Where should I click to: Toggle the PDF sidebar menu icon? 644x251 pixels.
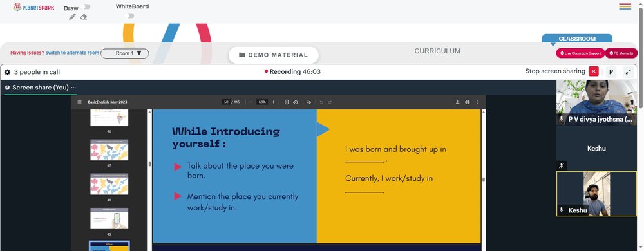79,102
